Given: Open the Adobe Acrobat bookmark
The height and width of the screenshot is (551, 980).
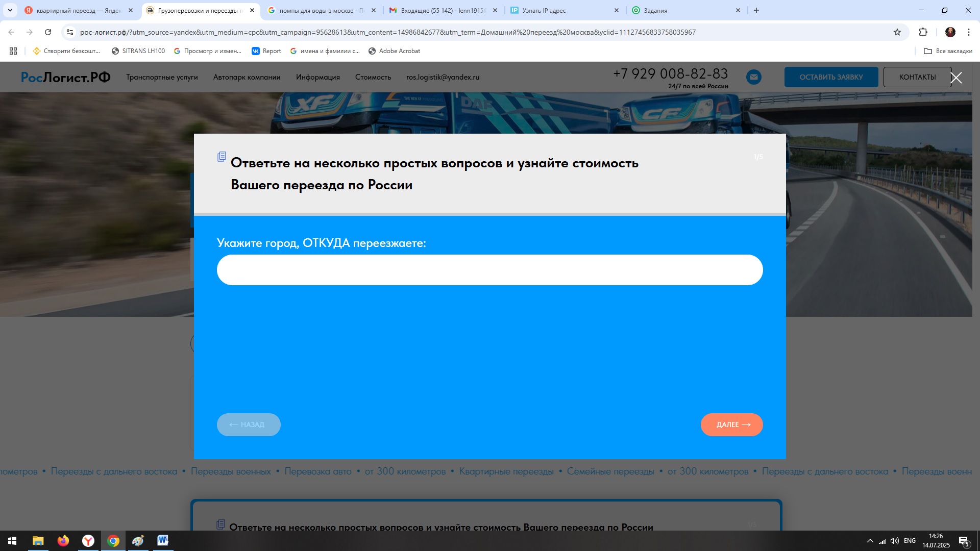Looking at the screenshot, I should click(x=395, y=51).
